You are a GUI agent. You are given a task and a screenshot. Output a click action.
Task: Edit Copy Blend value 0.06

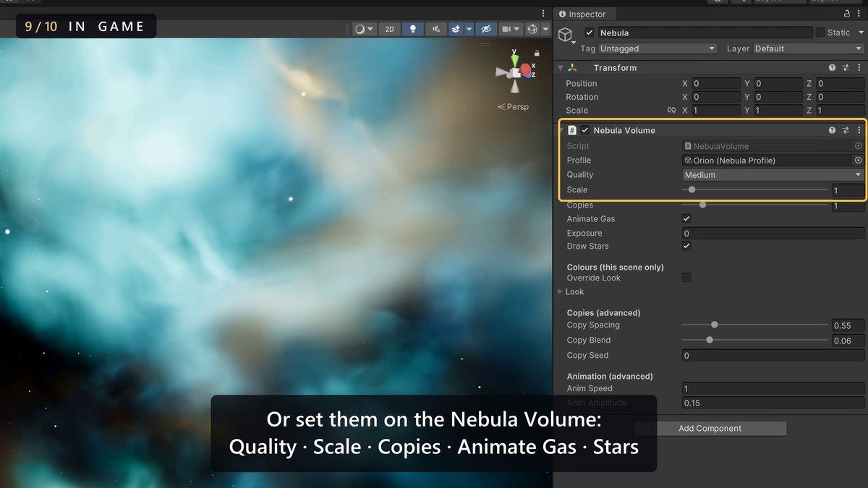848,341
